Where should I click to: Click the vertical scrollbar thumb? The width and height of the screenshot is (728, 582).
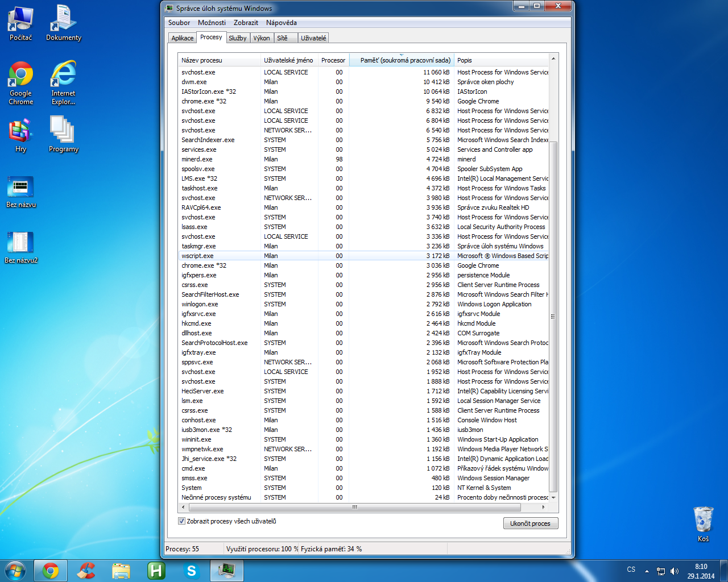coord(553,316)
